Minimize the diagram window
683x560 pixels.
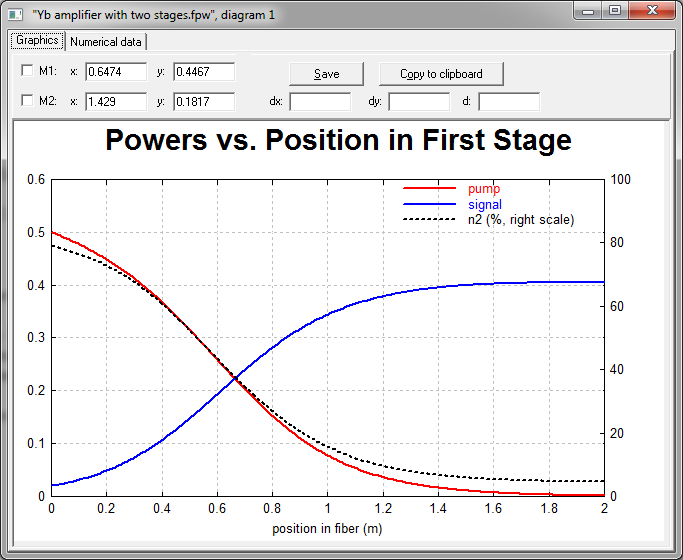[590, 10]
